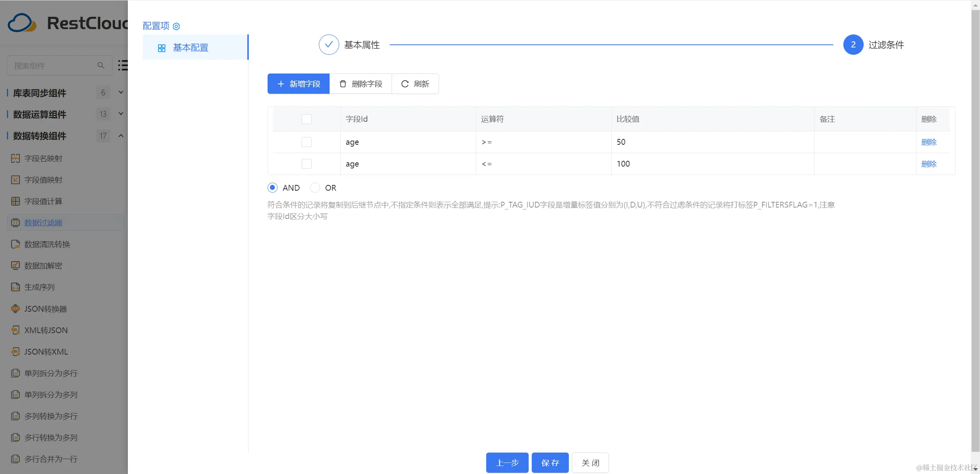980x474 pixels.
Task: Collapse the 数据转换组件 group chevron
Action: pyautogui.click(x=121, y=136)
